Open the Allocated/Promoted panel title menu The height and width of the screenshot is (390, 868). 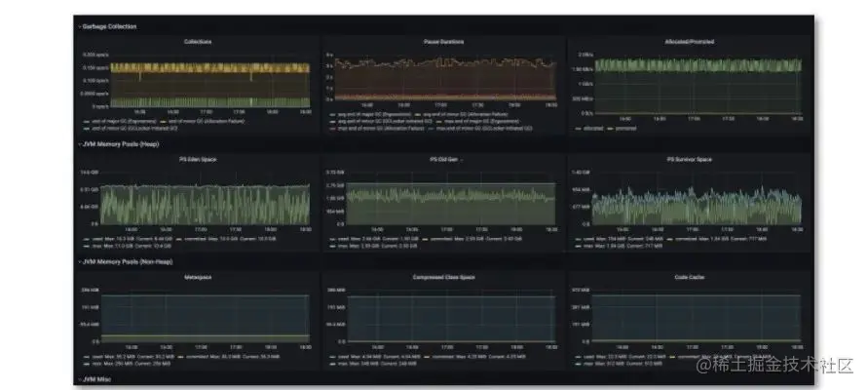tap(689, 42)
